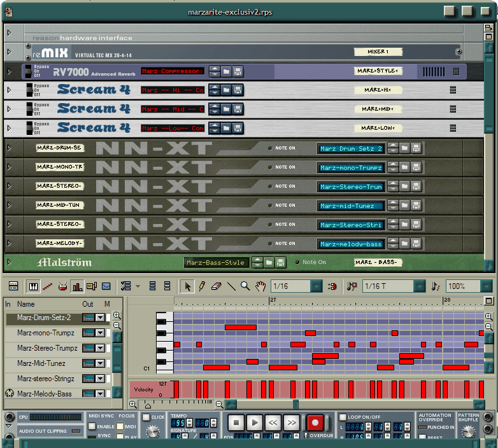This screenshot has width=498, height=448.
Task: Show the Controller lane envelope icon
Action: click(x=106, y=286)
